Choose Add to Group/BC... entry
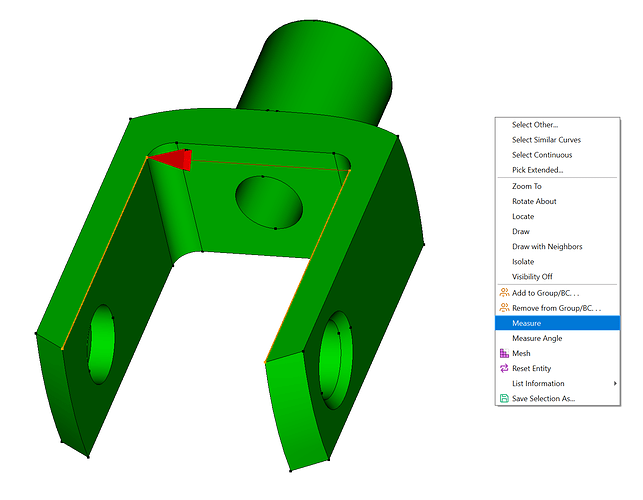The image size is (643, 500). [557, 293]
